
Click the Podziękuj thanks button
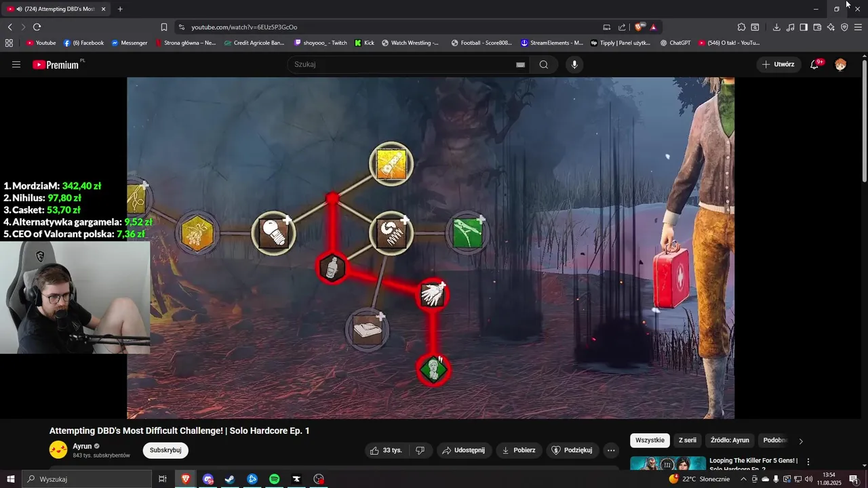573,450
